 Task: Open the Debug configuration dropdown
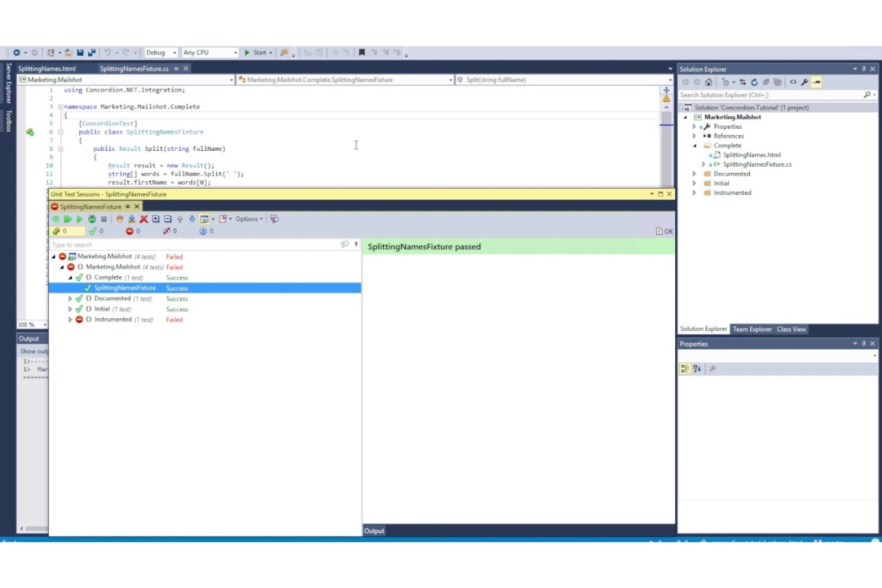(x=159, y=52)
